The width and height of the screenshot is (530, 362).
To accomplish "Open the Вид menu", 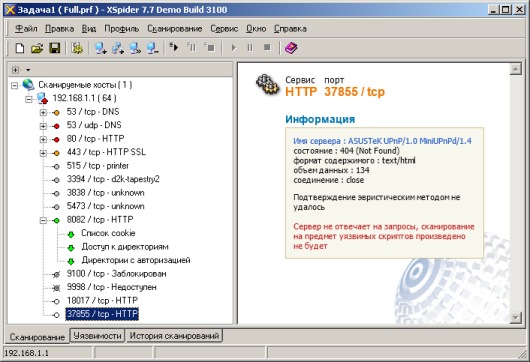I will tap(89, 29).
